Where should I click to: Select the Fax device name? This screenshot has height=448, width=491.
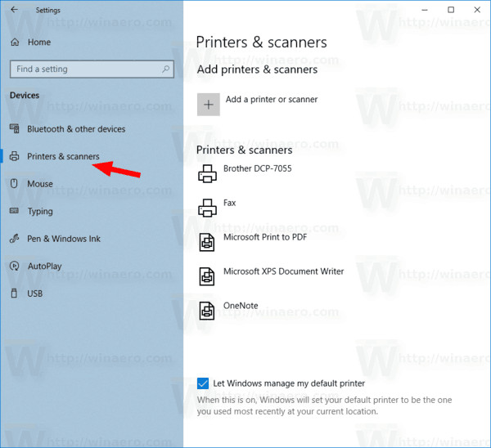pos(229,203)
